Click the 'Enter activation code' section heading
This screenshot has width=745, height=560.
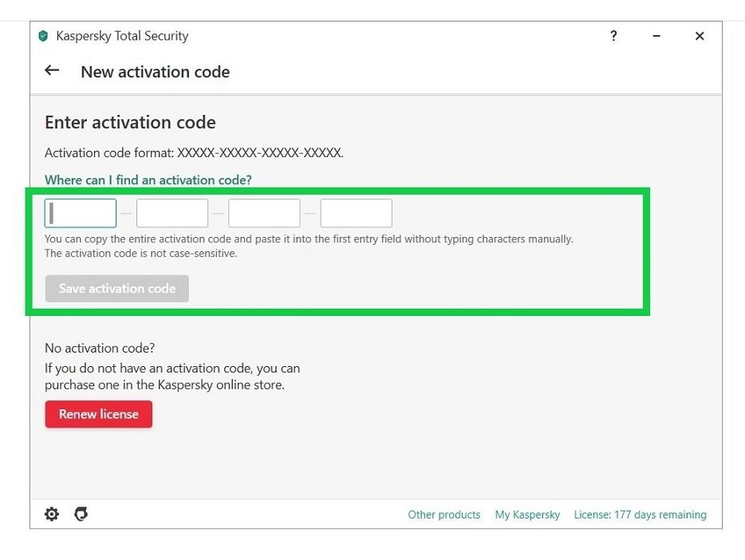coord(130,123)
